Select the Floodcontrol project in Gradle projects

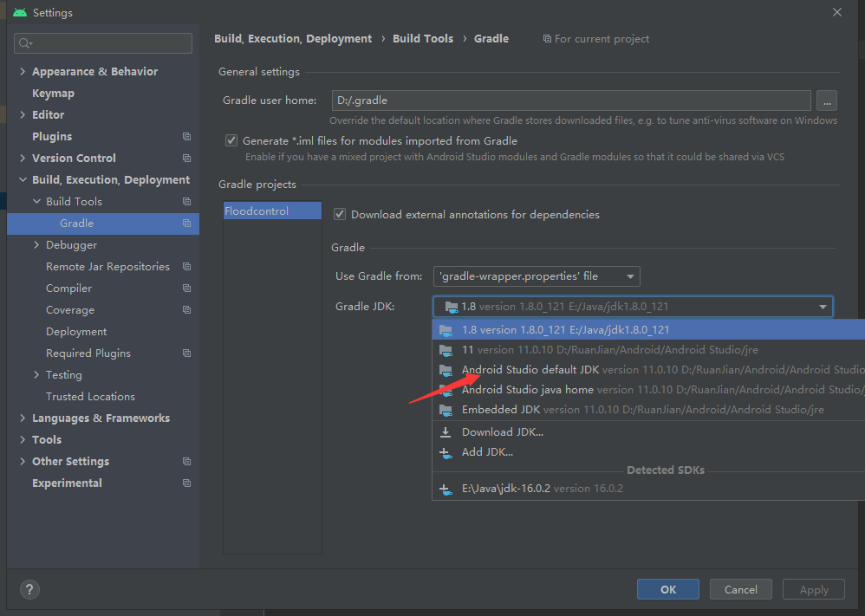[x=271, y=210]
